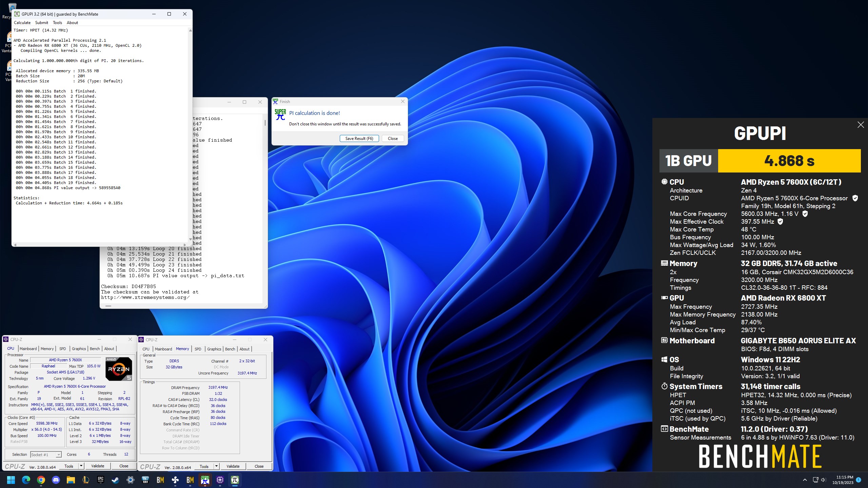This screenshot has width=868, height=488.
Task: Open Epic Games Launcher from taskbar
Action: pos(101,480)
